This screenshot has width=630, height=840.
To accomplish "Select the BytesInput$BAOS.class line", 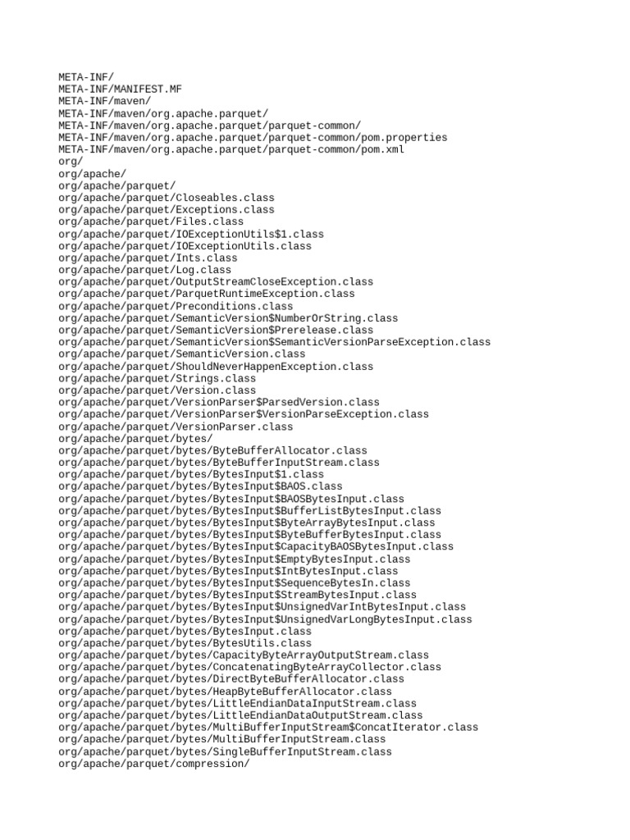I will pyautogui.click(x=200, y=486).
